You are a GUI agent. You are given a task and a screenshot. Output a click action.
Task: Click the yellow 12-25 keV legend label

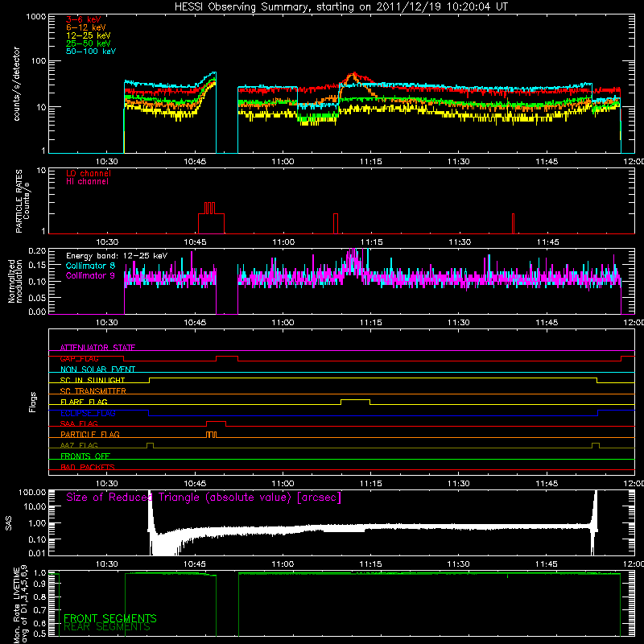point(89,35)
